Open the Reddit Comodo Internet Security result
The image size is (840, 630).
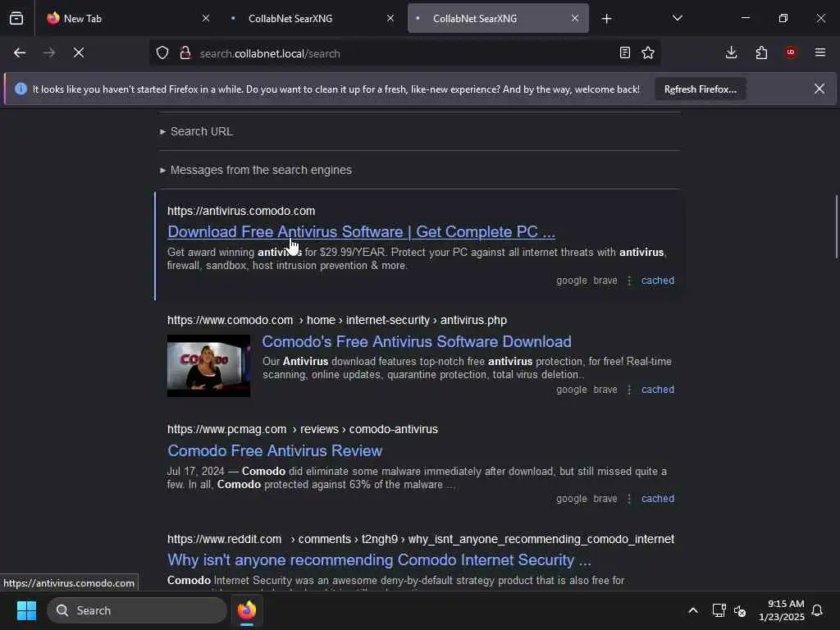pyautogui.click(x=379, y=559)
